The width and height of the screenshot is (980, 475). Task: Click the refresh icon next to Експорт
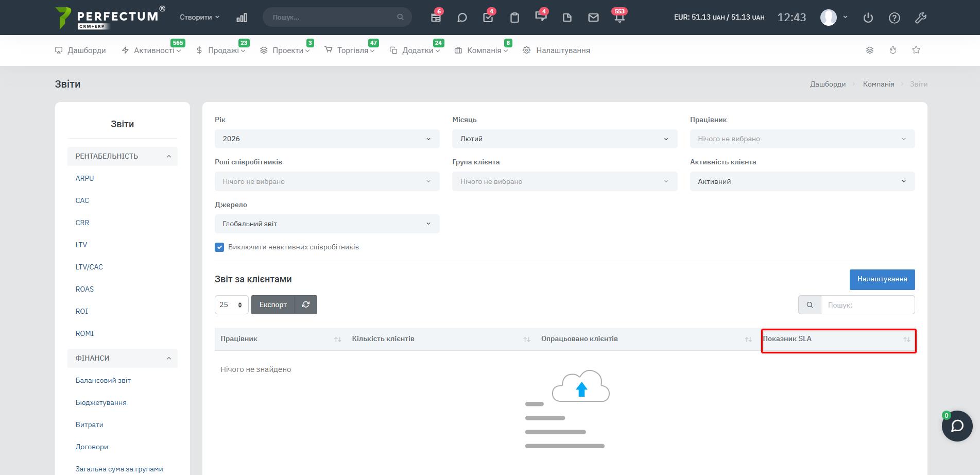(305, 304)
